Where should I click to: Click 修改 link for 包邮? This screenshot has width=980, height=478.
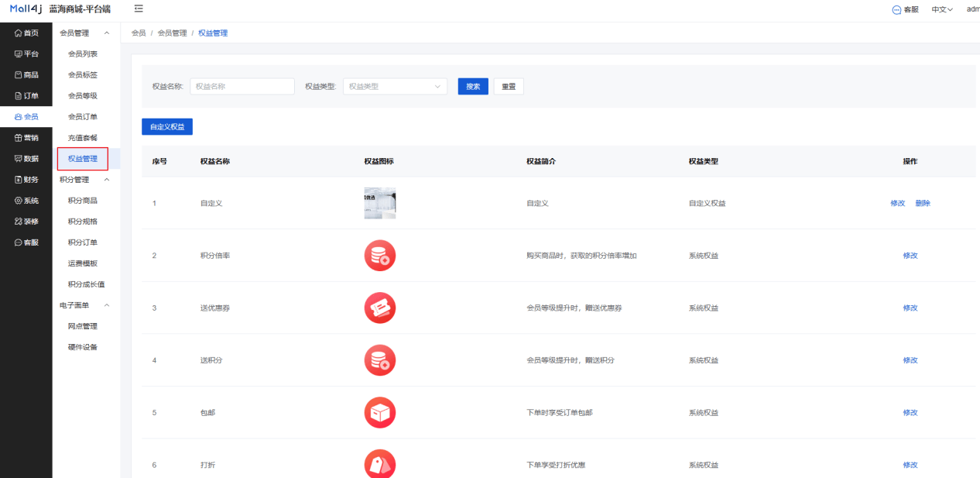click(910, 412)
